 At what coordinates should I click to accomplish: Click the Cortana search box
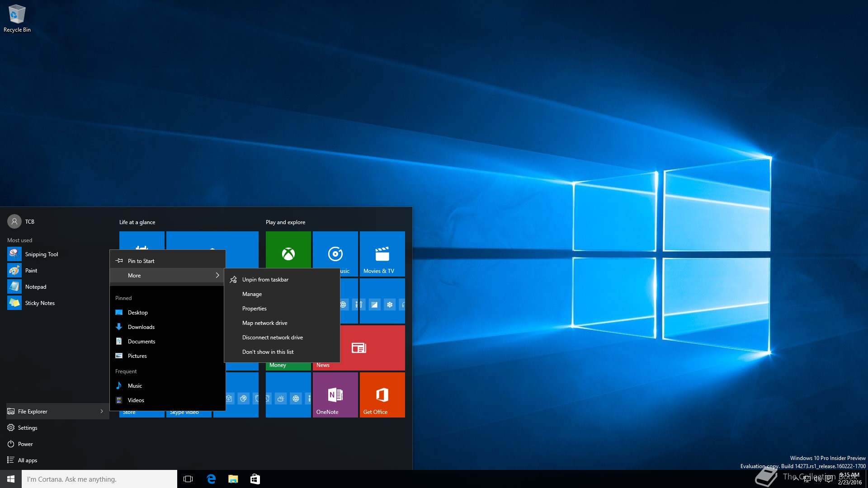pos(99,479)
